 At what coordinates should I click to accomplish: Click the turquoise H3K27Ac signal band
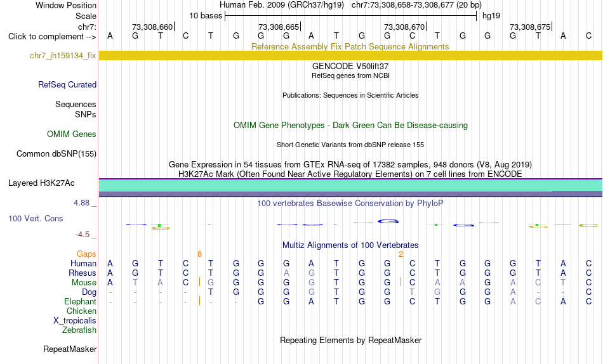tap(350, 185)
